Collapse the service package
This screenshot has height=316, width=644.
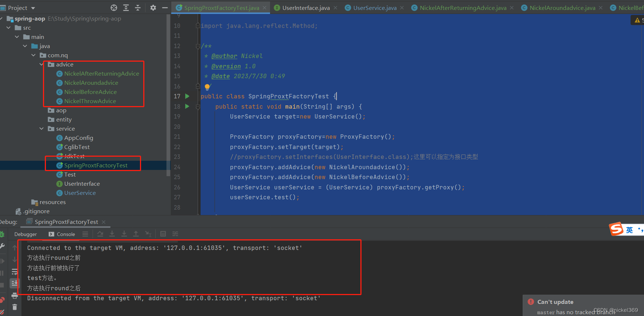click(42, 128)
